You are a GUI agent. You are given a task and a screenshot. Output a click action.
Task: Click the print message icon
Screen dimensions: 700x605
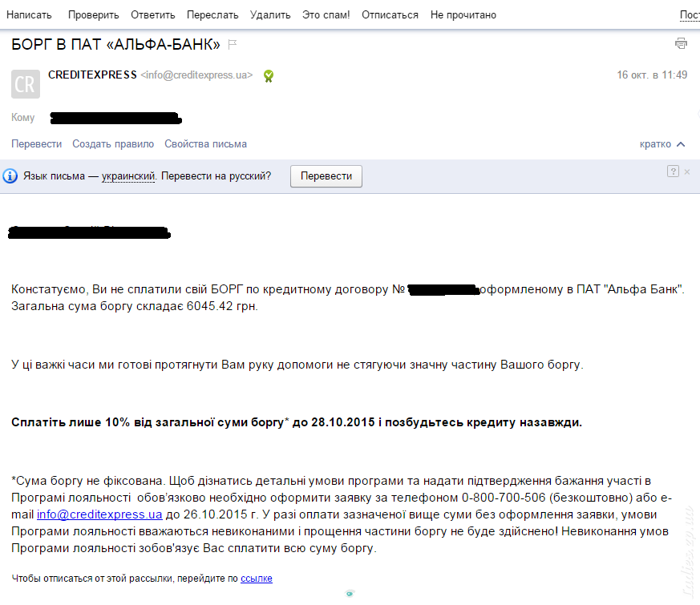(681, 43)
